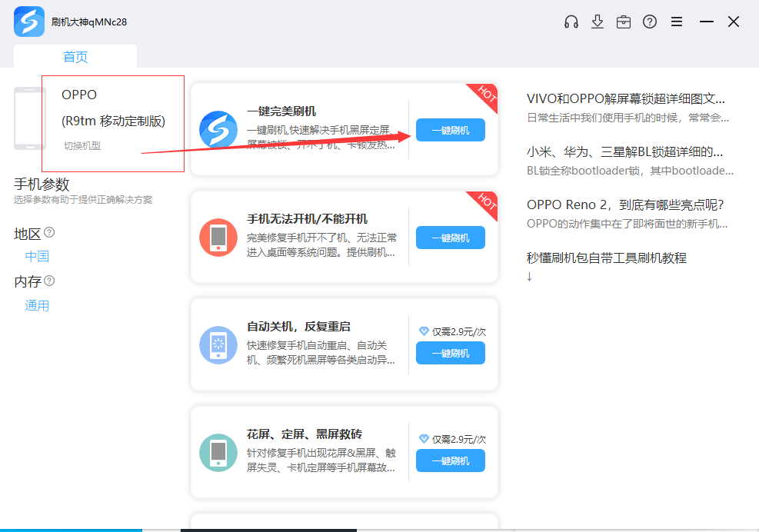The width and height of the screenshot is (759, 532).
Task: Click the window title 刷机大神qMNc28
Action: tap(89, 22)
